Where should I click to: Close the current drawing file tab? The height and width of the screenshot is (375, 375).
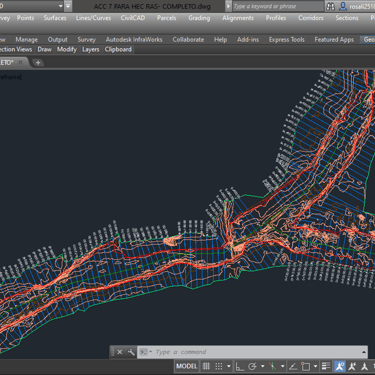coord(20,62)
